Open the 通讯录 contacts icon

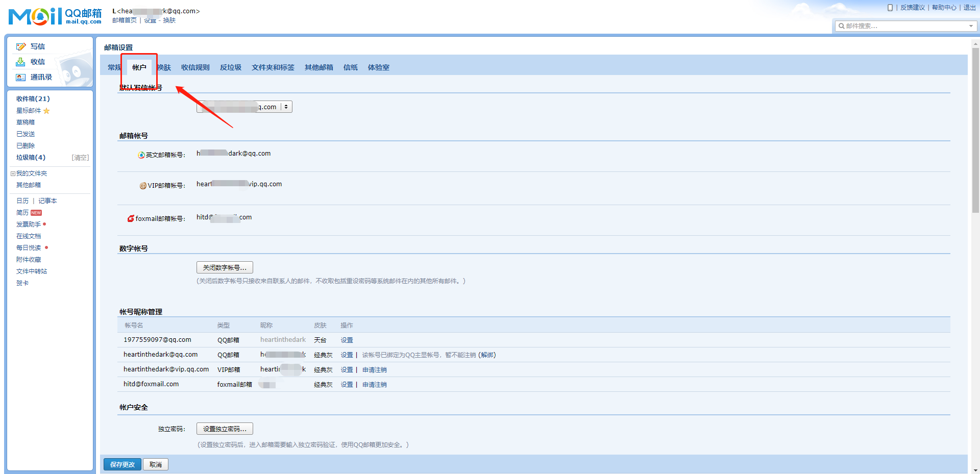[20, 77]
